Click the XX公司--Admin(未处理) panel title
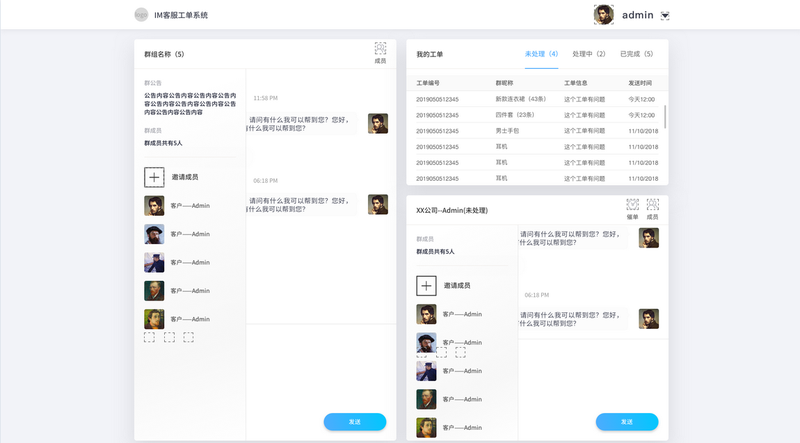Image resolution: width=800 pixels, height=443 pixels. click(452, 210)
